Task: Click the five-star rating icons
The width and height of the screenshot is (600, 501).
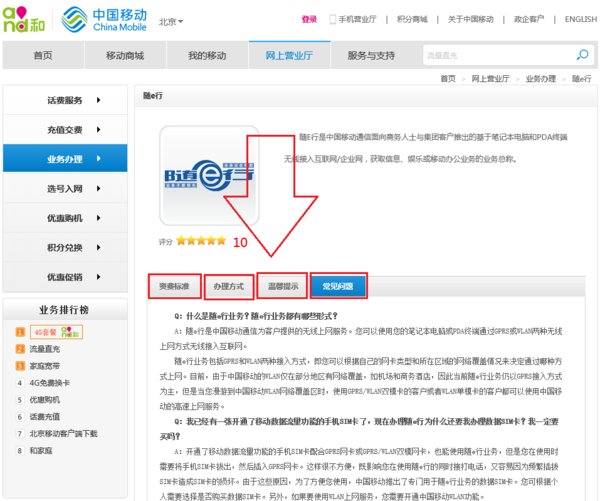Action: 201,241
